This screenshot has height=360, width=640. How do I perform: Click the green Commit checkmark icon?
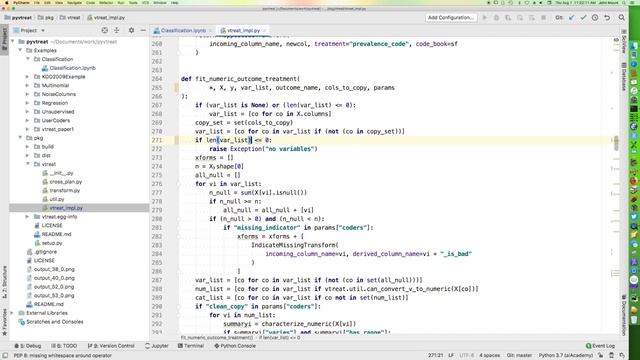tap(583, 18)
